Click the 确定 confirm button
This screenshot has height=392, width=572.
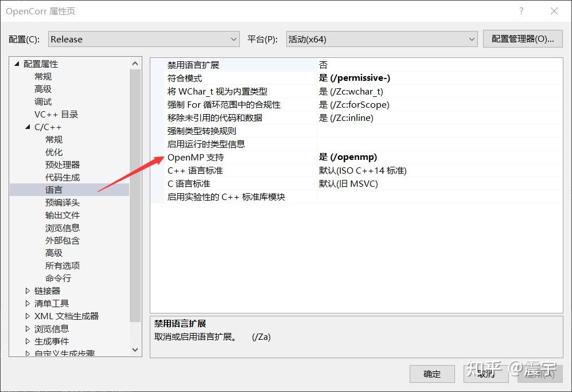(x=431, y=374)
